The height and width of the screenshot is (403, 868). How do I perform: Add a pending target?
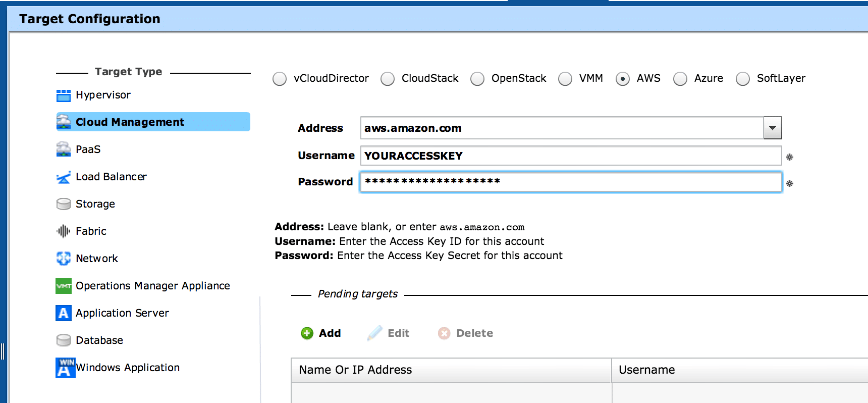pos(321,333)
